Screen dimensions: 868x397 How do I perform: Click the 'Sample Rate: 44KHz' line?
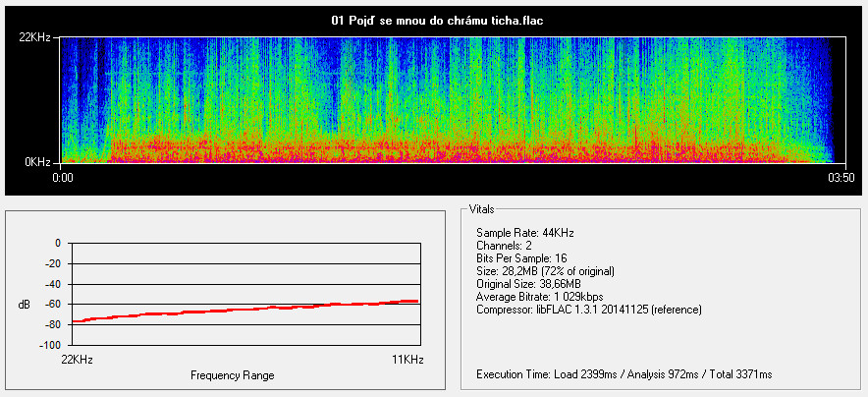point(524,232)
